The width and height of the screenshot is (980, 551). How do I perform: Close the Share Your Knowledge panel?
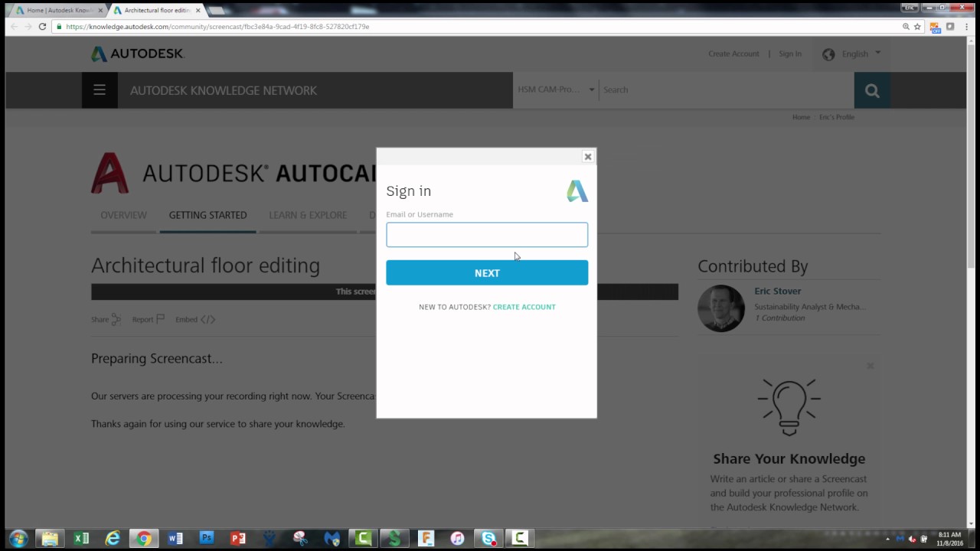coord(870,366)
